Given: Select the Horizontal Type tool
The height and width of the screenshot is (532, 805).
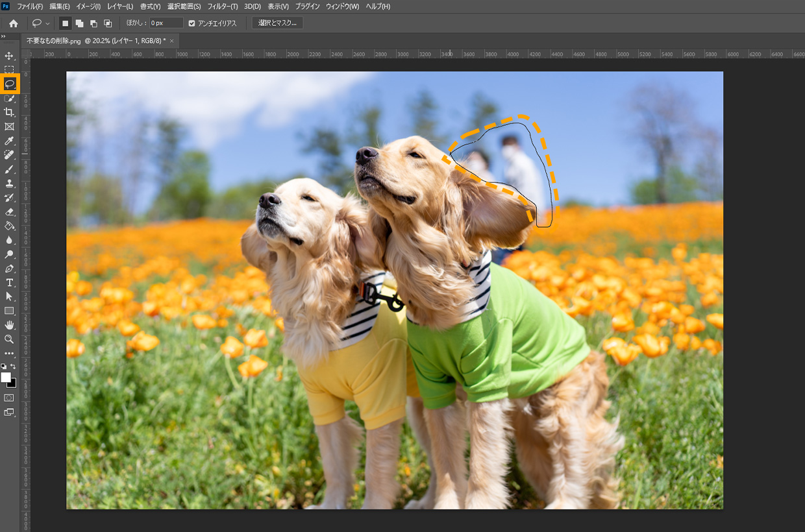Looking at the screenshot, I should (9, 282).
